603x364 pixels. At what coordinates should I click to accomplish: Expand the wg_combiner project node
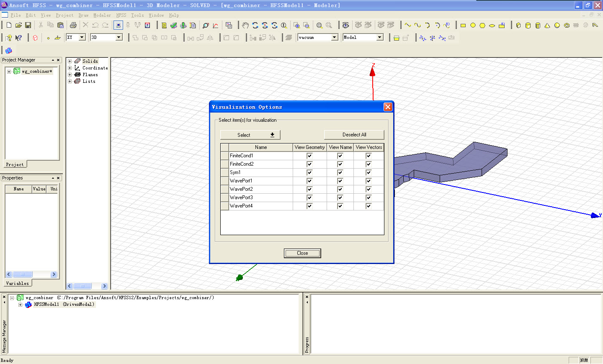(9, 72)
